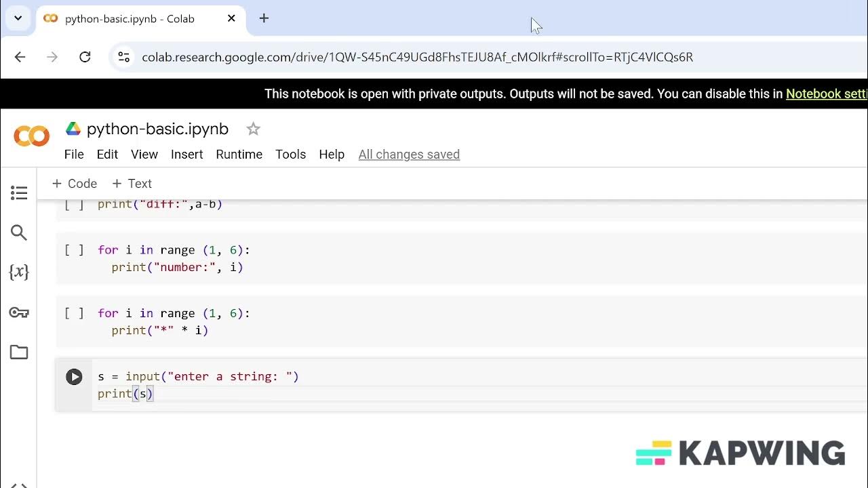
Task: Open the File menu
Action: pos(74,155)
